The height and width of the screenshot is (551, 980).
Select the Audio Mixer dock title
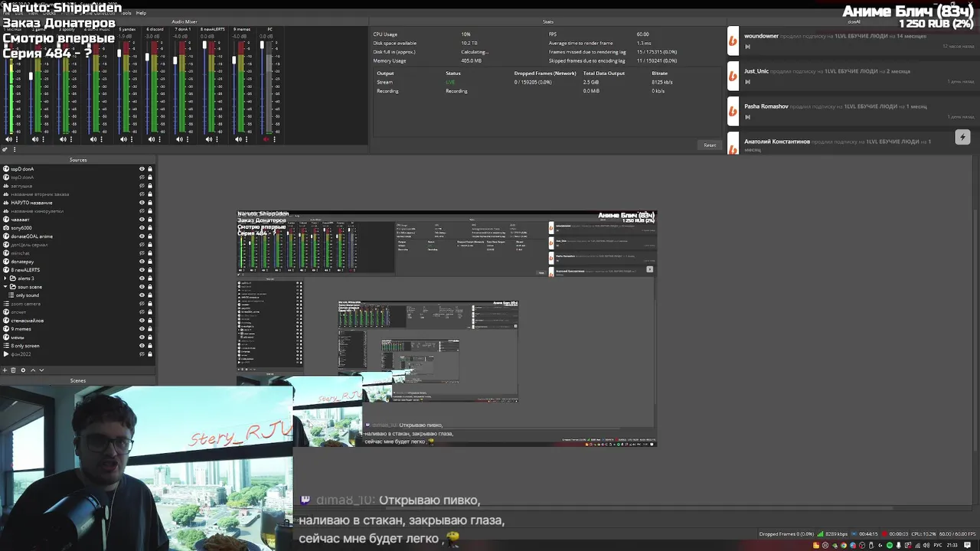(185, 21)
